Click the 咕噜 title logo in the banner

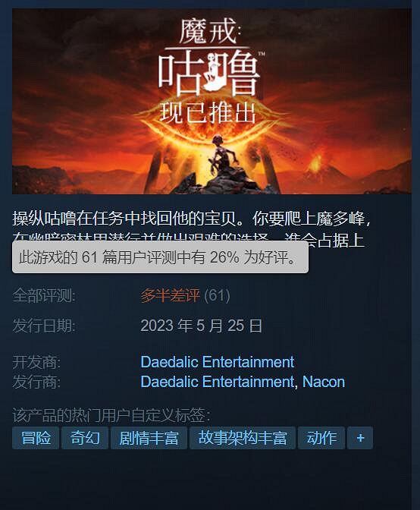point(209,73)
